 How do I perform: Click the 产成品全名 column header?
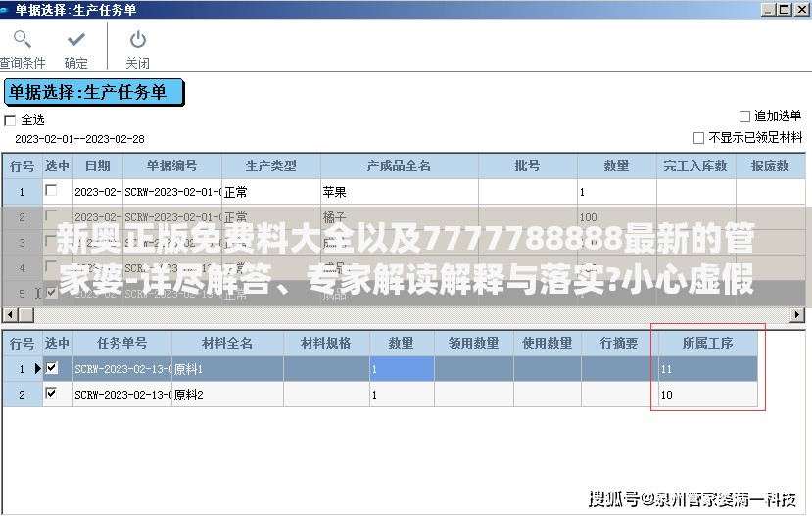[399, 166]
